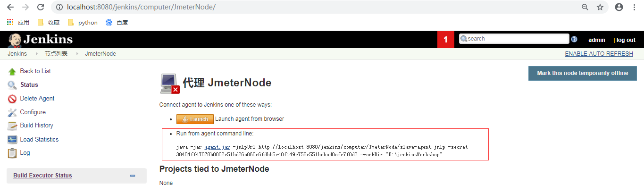Screen dimensions: 644x193
Task: Click the Configure tools icon
Action: pyautogui.click(x=12, y=112)
